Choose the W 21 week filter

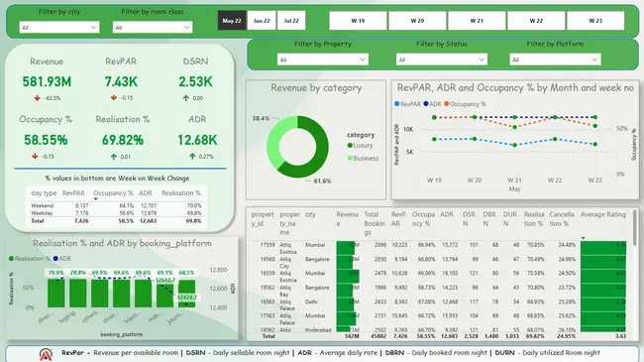(x=477, y=21)
